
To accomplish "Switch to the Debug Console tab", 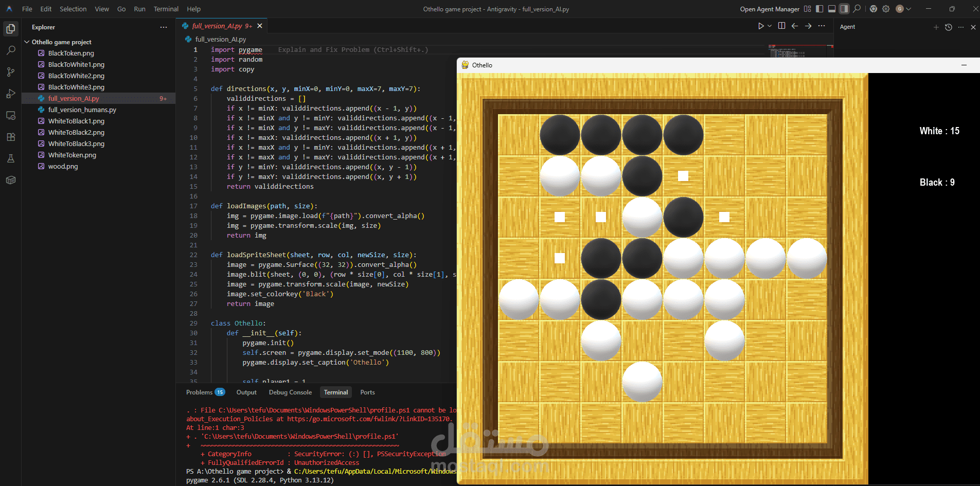I will [x=290, y=392].
